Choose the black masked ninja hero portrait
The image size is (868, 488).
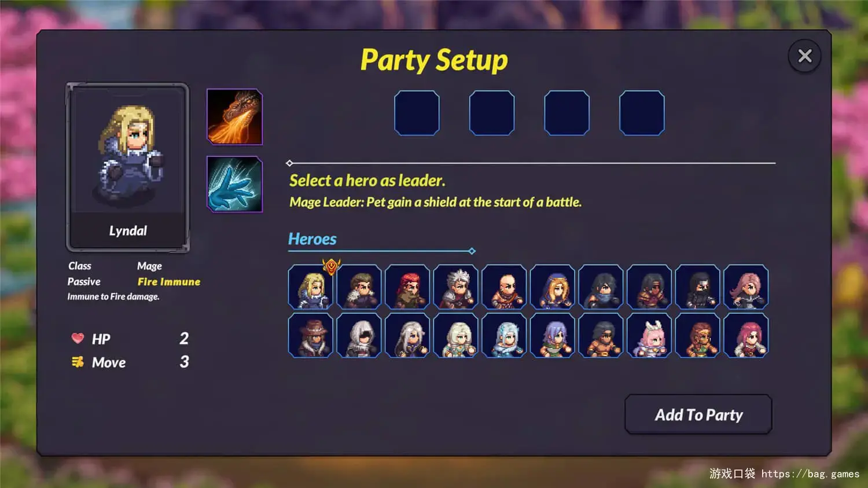[x=698, y=287]
